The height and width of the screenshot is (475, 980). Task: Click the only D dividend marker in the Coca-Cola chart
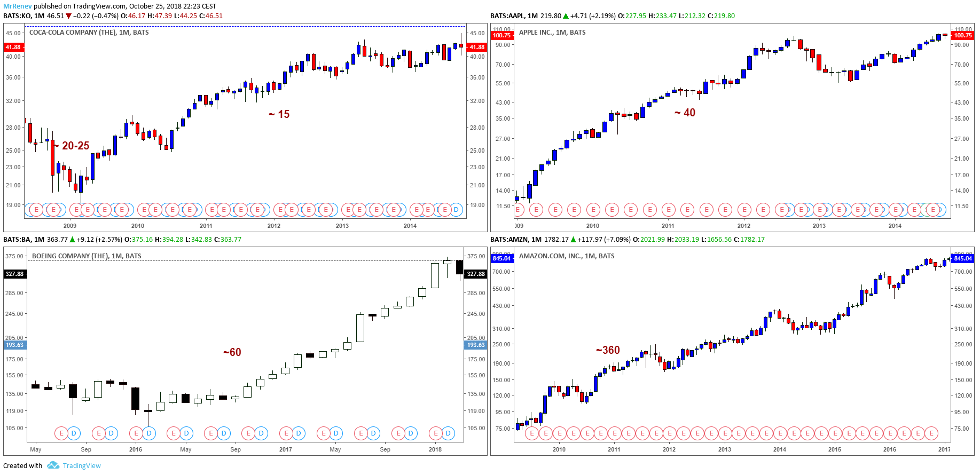point(456,210)
